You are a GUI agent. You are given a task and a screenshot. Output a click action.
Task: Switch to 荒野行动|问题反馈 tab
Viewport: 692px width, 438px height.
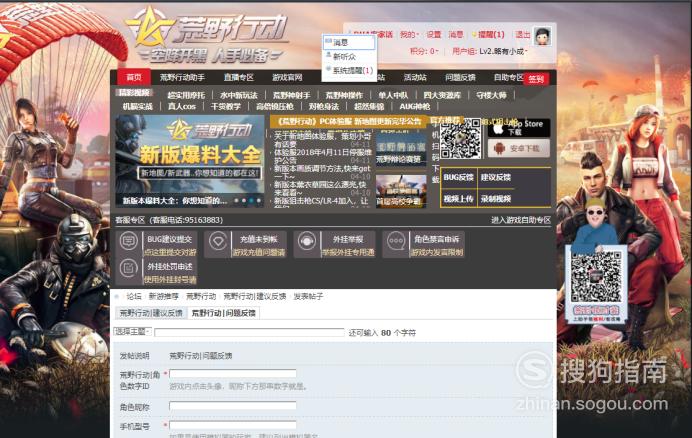pos(223,313)
